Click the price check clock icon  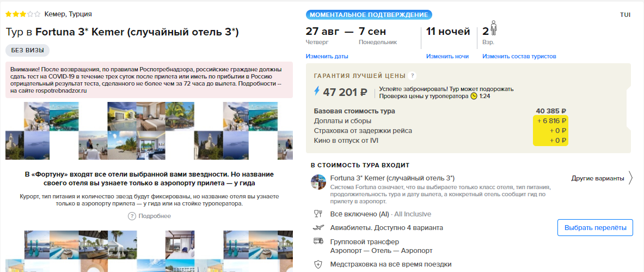click(x=474, y=96)
